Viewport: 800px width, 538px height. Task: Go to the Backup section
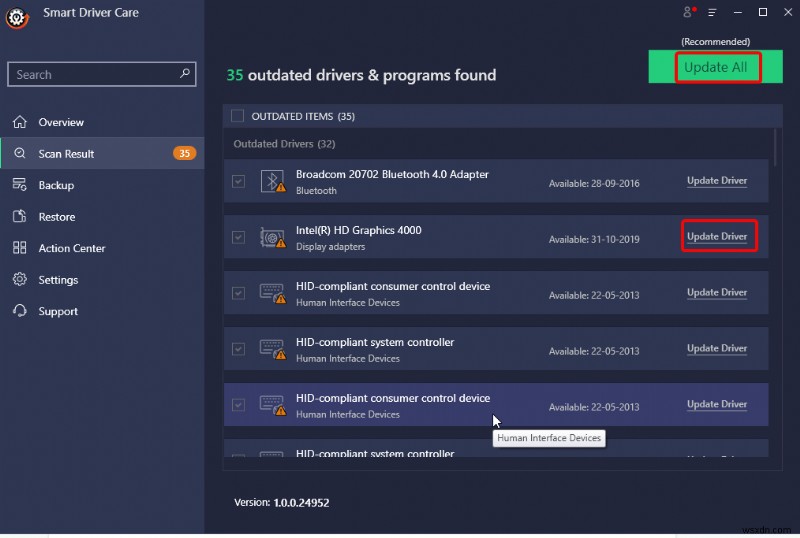102,185
